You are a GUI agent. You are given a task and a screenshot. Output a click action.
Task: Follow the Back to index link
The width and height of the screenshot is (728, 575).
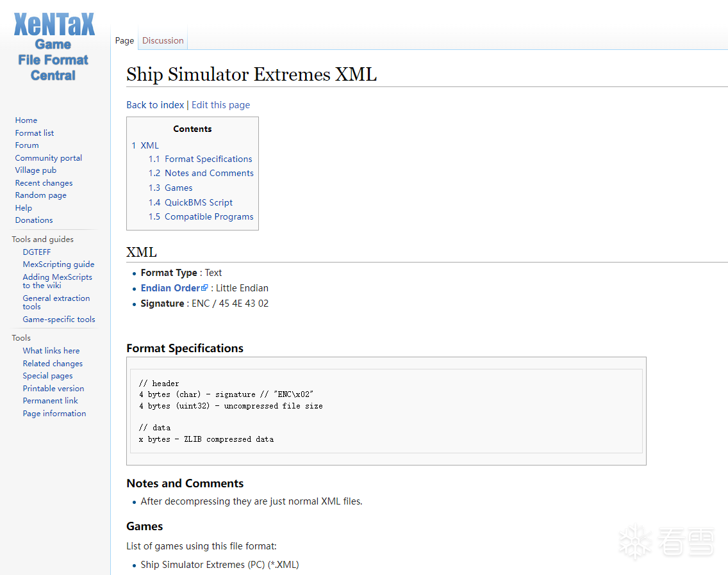[x=155, y=105]
